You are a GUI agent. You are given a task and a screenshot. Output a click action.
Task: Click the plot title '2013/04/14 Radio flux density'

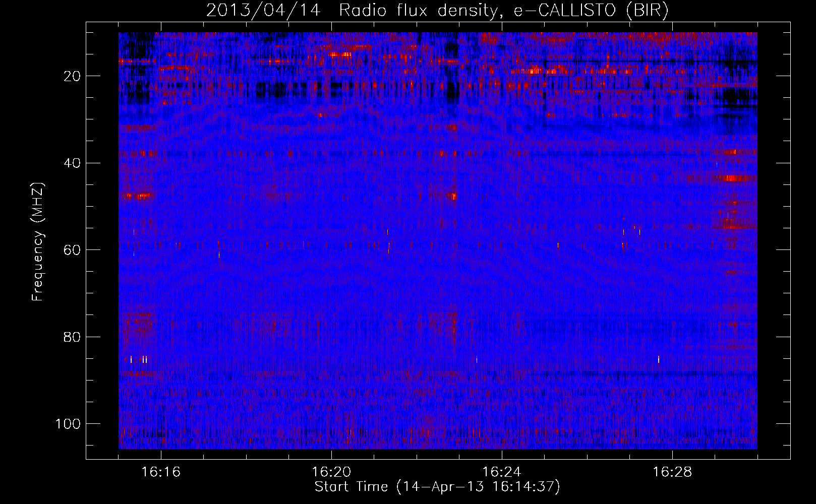click(437, 11)
